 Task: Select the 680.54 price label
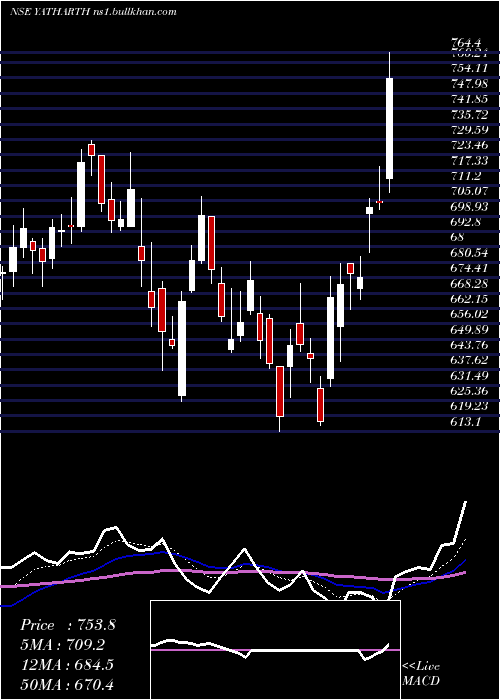point(469,252)
